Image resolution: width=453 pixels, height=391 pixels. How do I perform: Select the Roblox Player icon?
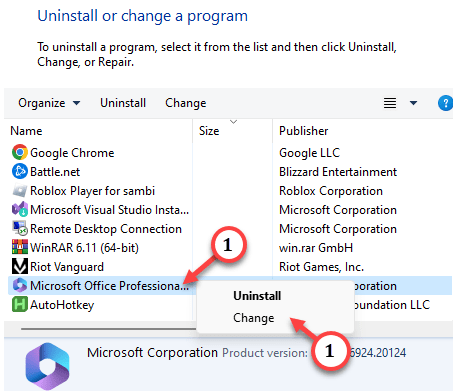click(x=20, y=191)
